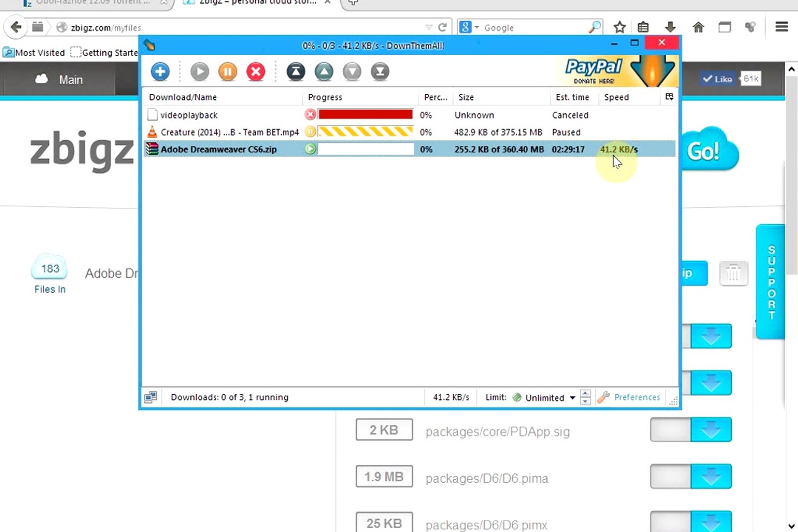Image resolution: width=798 pixels, height=532 pixels.
Task: Move selected download to top of queue
Action: coord(296,72)
